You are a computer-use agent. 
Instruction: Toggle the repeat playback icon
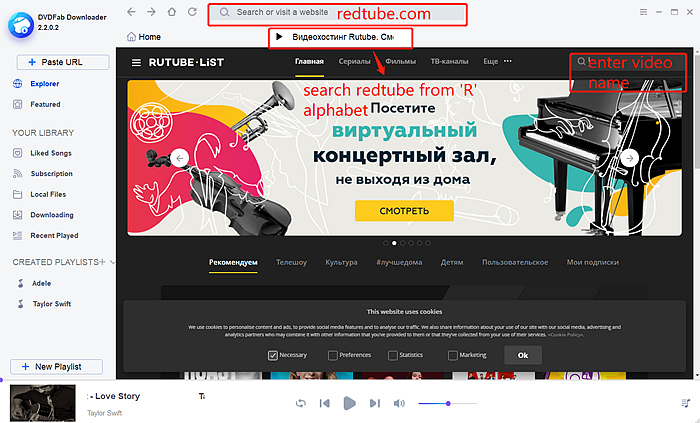(301, 403)
